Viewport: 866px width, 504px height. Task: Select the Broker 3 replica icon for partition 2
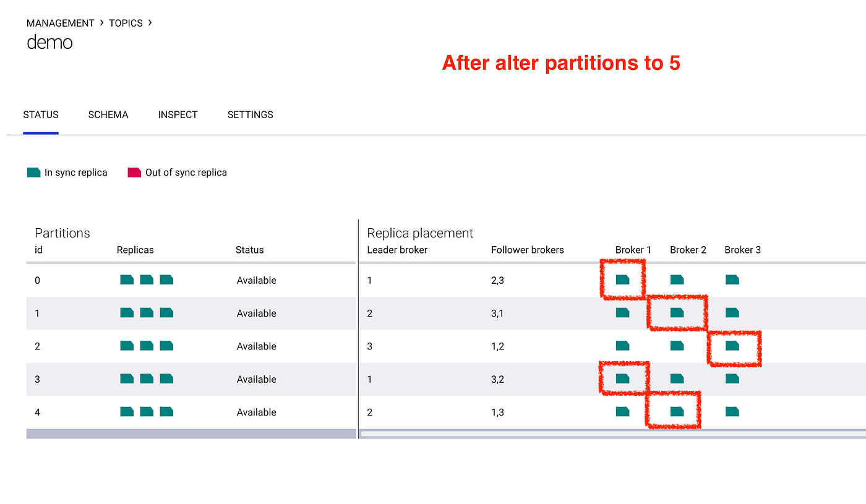pyautogui.click(x=732, y=346)
